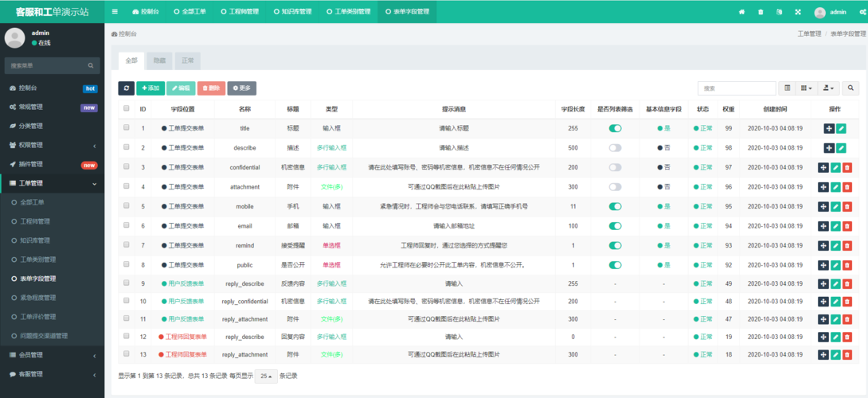Check the checkbox for row ID 1

(x=126, y=127)
